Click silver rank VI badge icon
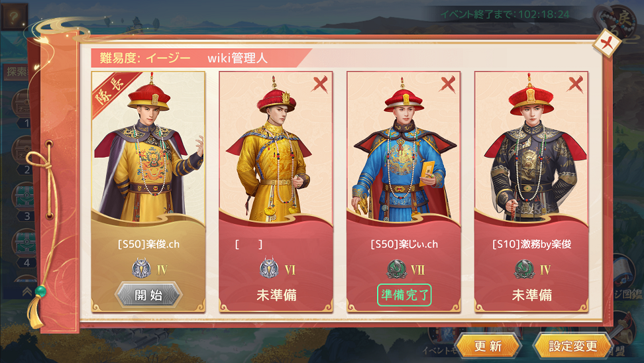This screenshot has height=363, width=644. tap(270, 269)
